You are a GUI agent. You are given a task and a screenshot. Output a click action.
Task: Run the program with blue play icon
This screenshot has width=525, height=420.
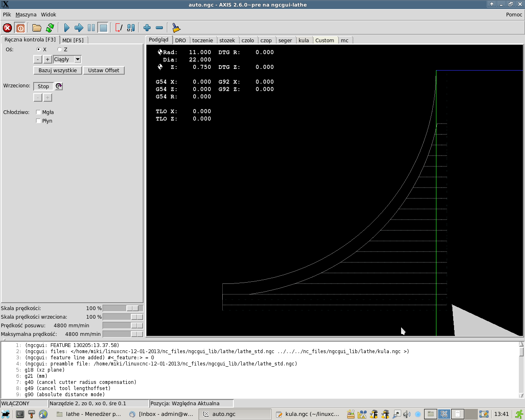pos(67,28)
